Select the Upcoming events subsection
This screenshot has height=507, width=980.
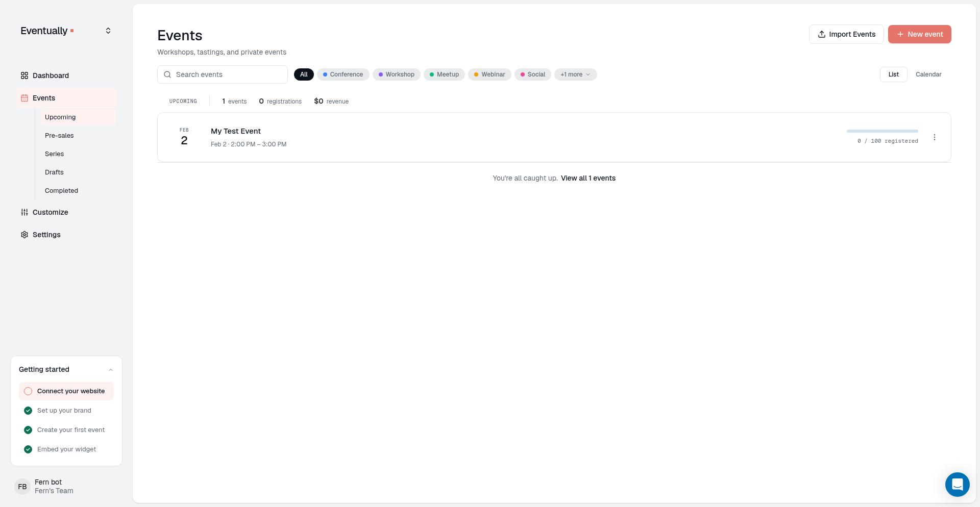(x=78, y=117)
